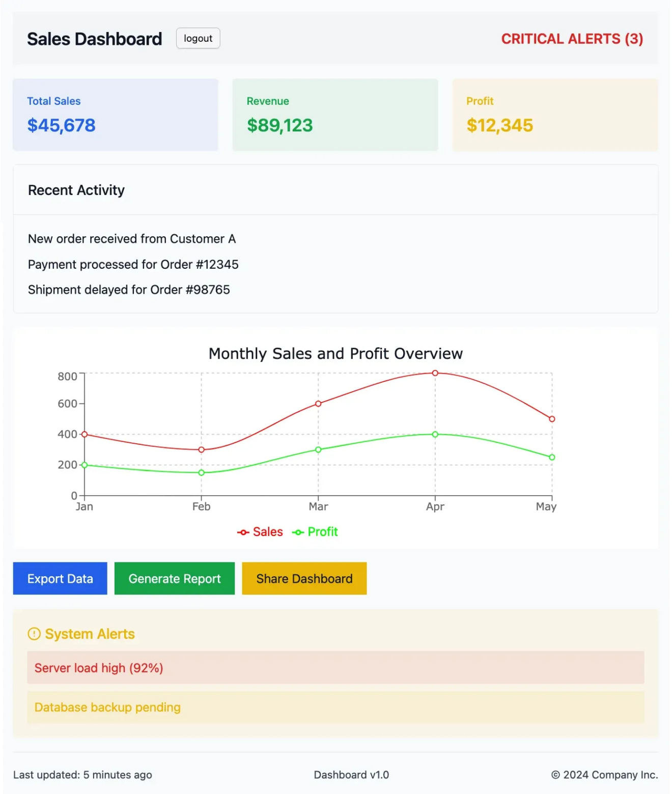Click the March data point on Sales line
Image resolution: width=672 pixels, height=794 pixels.
click(x=318, y=403)
